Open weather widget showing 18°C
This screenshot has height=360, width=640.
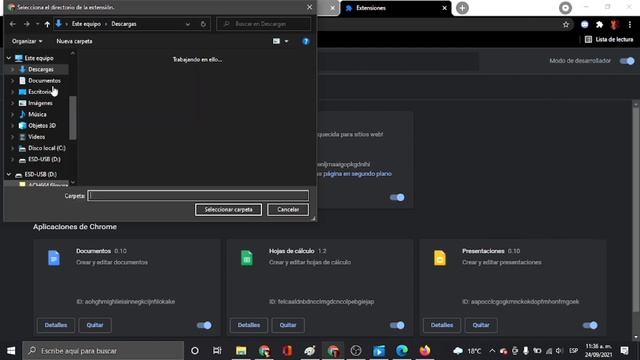[x=467, y=351]
